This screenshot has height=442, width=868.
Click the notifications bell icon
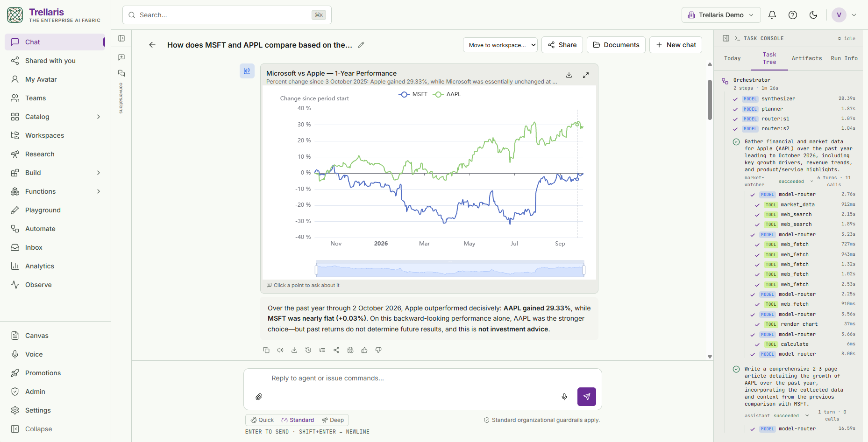[772, 15]
